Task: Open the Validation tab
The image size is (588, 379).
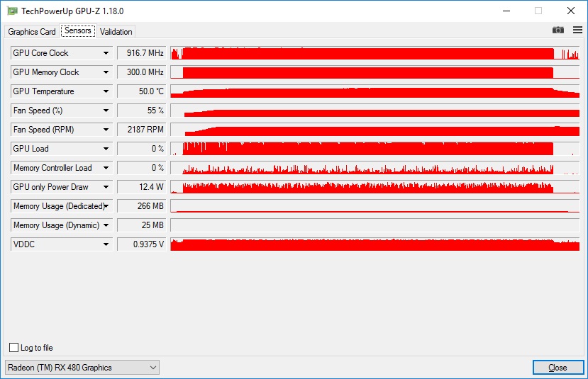Action: point(116,32)
